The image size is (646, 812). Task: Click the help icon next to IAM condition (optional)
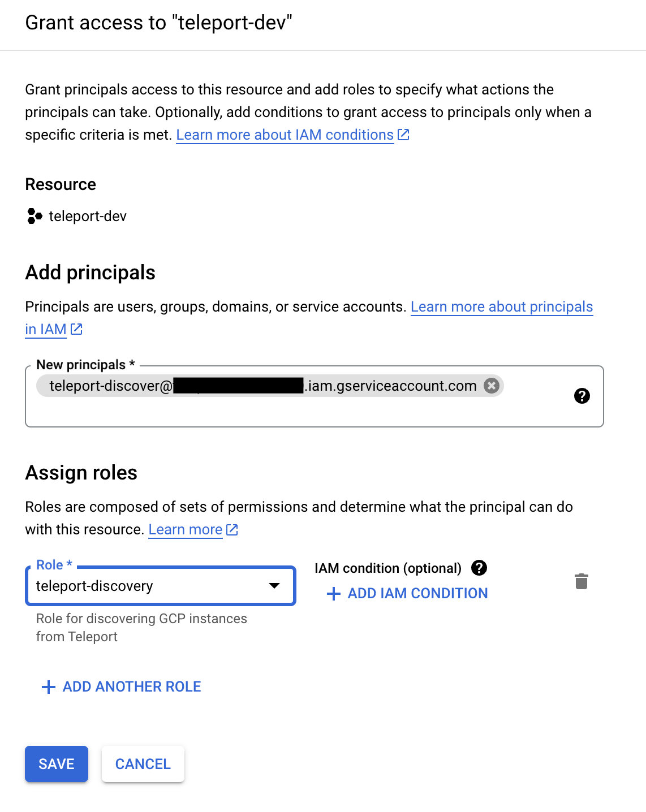coord(479,568)
